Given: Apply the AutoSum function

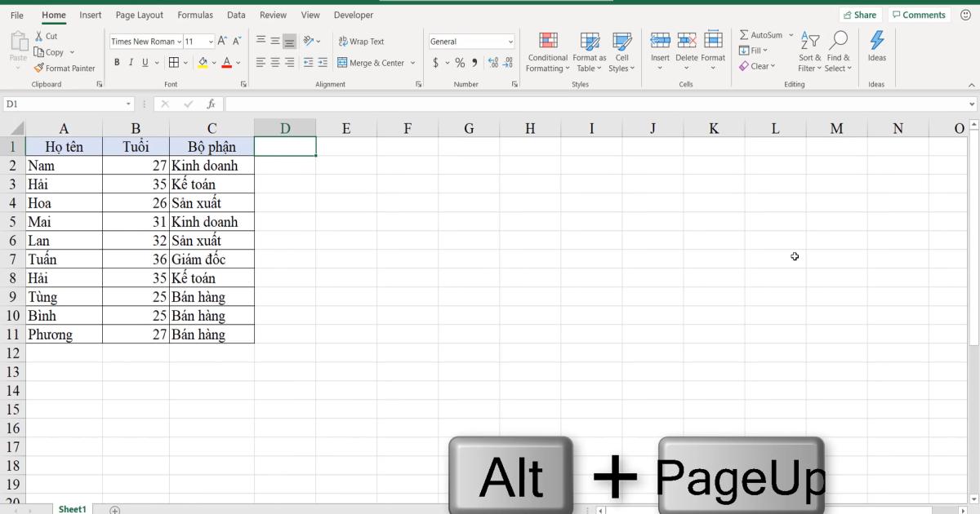Looking at the screenshot, I should tap(760, 34).
